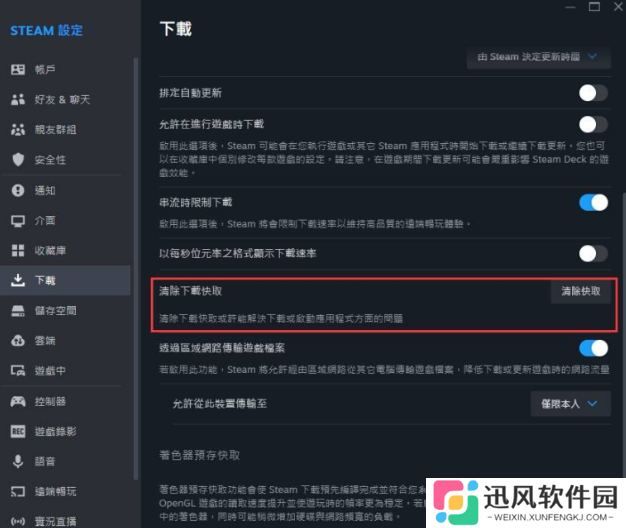Click the 帳戶 account card icon

point(18,69)
